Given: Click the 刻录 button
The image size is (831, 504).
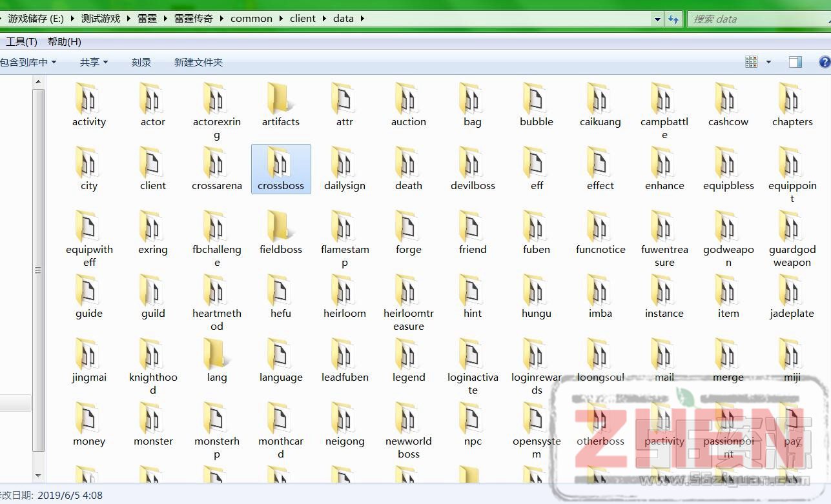Looking at the screenshot, I should click(141, 62).
